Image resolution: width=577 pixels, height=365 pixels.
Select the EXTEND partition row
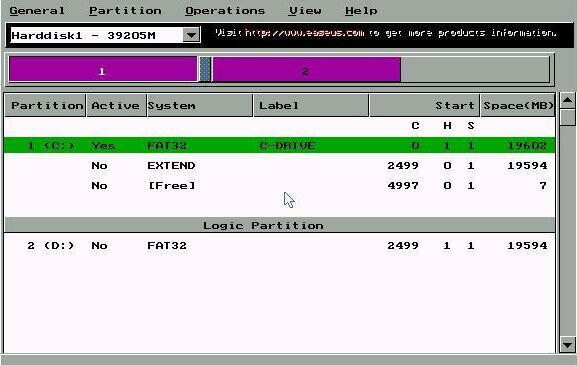279,166
